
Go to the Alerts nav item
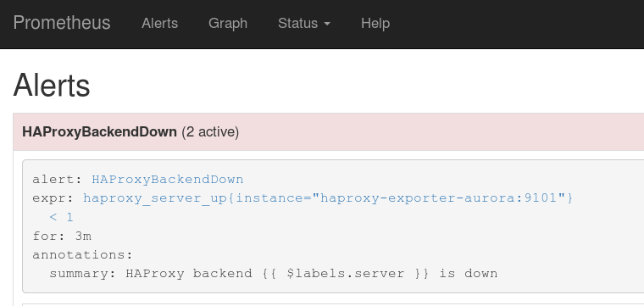click(160, 24)
